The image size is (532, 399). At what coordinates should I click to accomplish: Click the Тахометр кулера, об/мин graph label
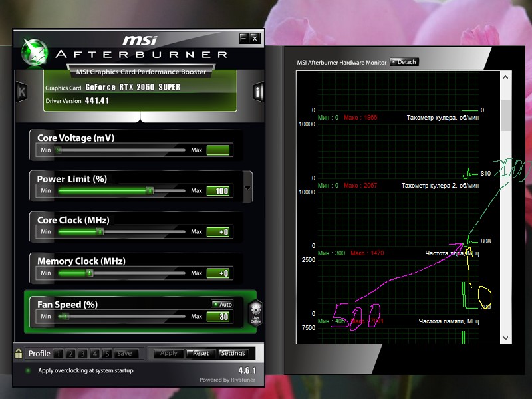tap(443, 118)
